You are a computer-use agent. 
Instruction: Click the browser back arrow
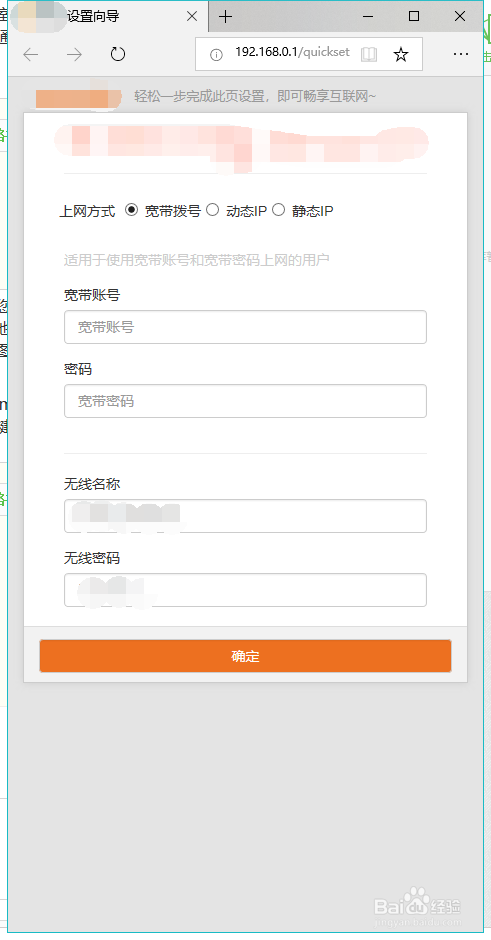tap(31, 55)
